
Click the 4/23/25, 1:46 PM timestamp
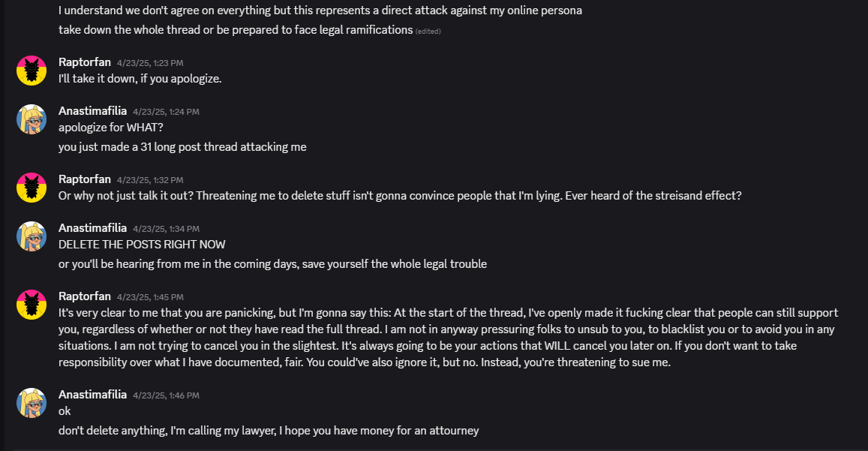[166, 395]
